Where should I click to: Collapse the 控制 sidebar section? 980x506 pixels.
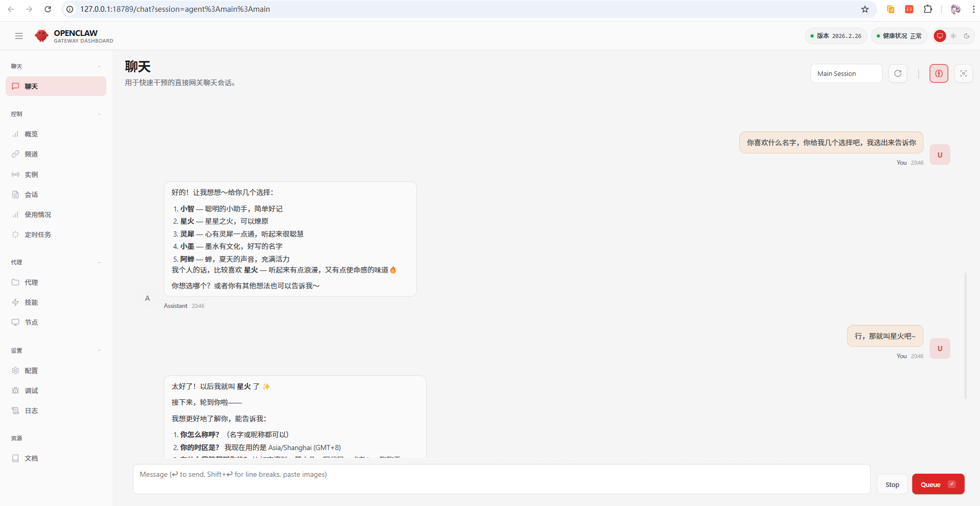click(99, 114)
